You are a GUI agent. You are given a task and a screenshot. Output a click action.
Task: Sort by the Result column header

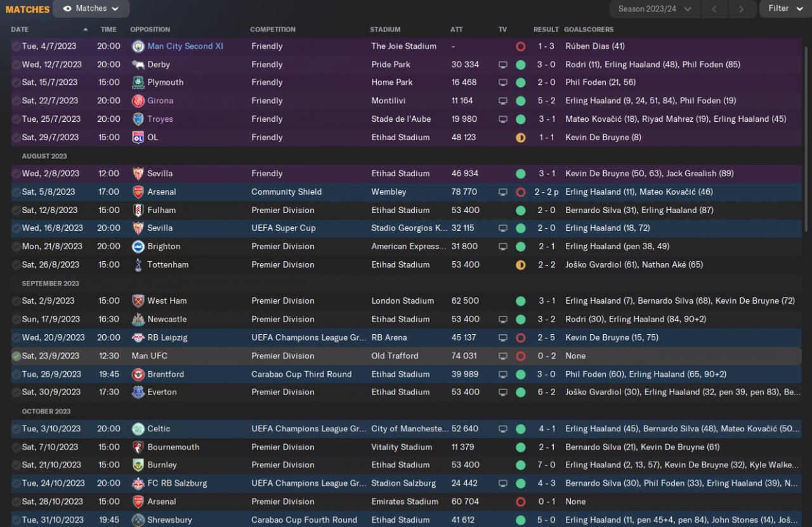click(x=546, y=30)
